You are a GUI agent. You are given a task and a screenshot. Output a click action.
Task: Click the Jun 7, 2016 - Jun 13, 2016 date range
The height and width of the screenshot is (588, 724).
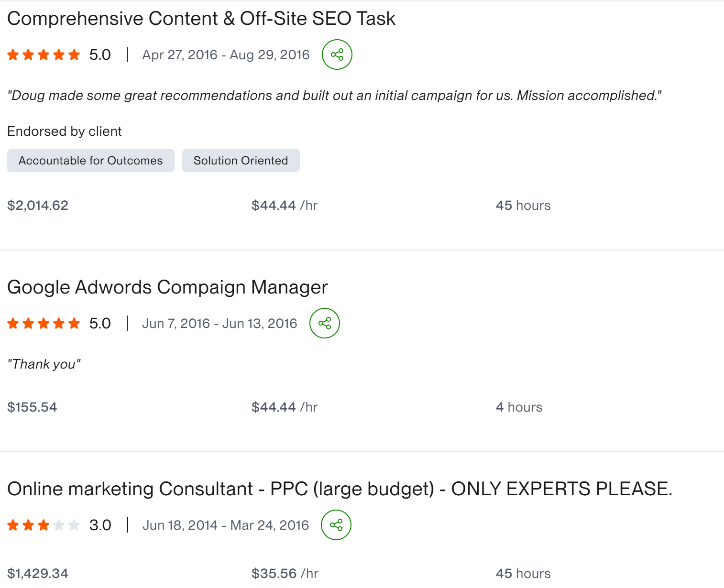point(220,324)
